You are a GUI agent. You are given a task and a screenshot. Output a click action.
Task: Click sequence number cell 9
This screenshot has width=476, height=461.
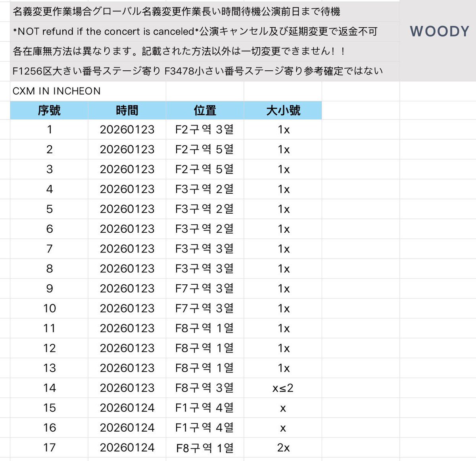click(x=49, y=288)
